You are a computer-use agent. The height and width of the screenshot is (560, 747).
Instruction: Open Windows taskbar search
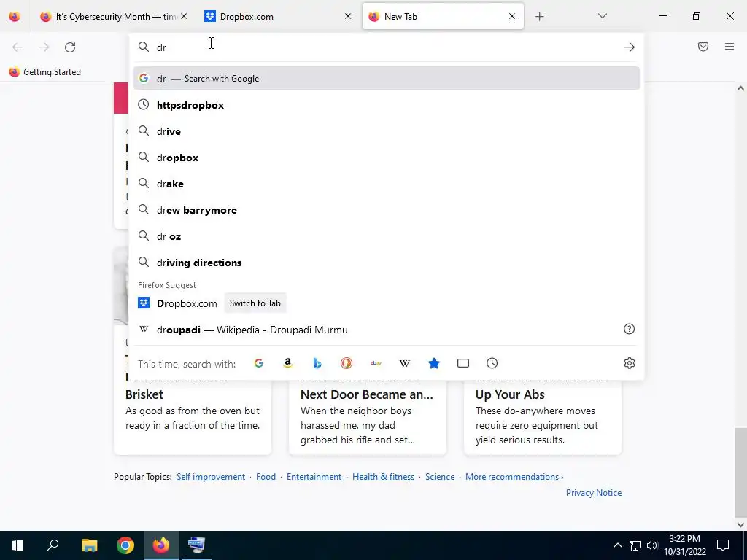pos(53,545)
